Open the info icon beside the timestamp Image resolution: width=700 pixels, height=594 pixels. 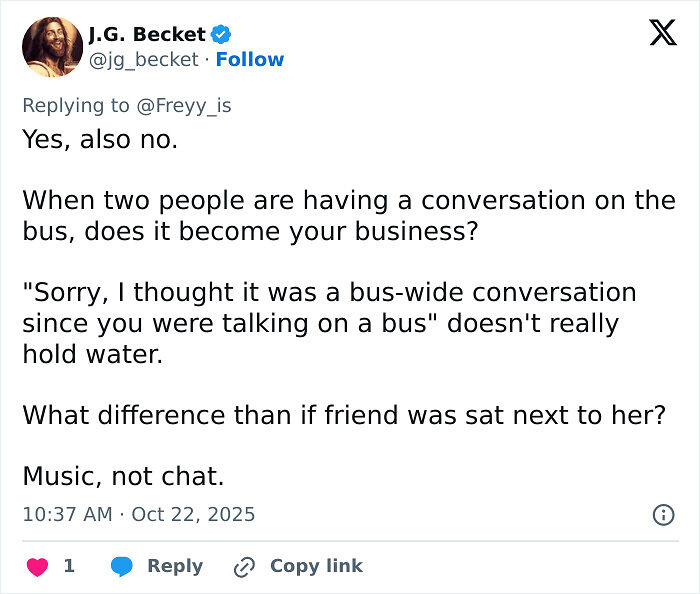(662, 515)
